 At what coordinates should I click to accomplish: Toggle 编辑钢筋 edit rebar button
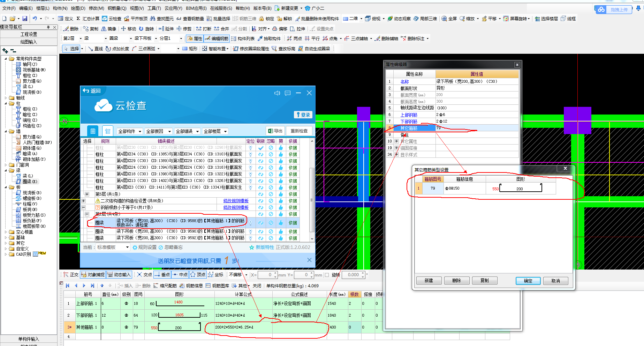pyautogui.click(x=217, y=38)
